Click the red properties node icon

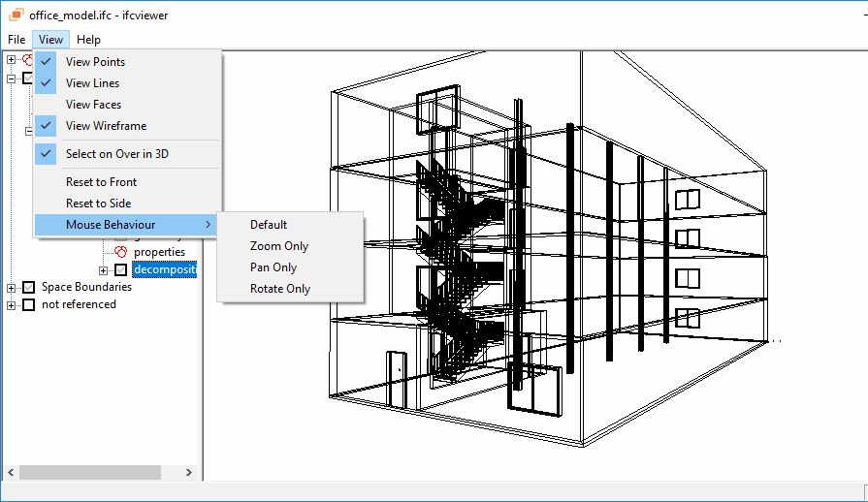(x=120, y=252)
